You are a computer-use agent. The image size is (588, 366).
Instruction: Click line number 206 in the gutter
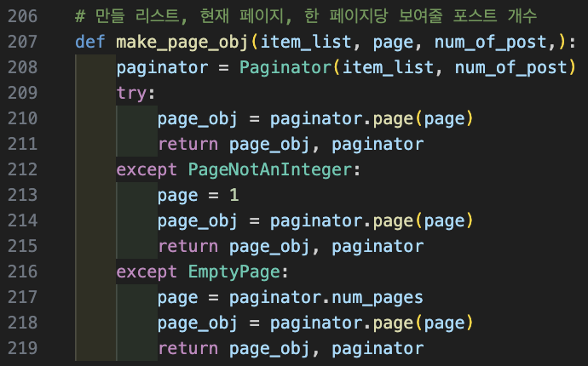22,16
